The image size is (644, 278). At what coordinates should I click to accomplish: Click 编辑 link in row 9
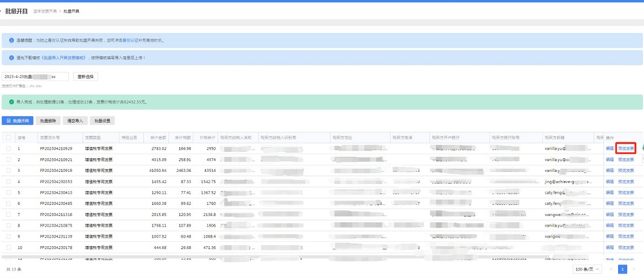pyautogui.click(x=610, y=236)
